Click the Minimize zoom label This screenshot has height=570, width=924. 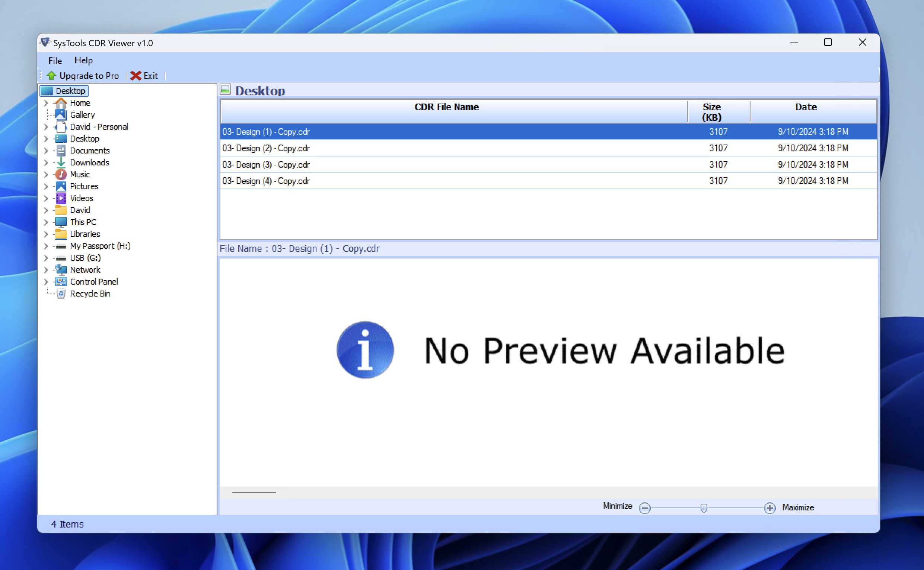pos(617,506)
